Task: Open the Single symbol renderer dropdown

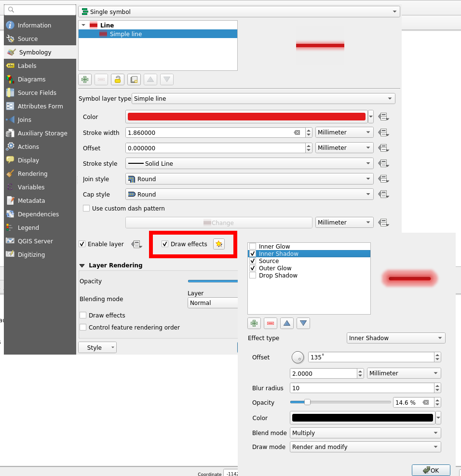Action: point(239,12)
